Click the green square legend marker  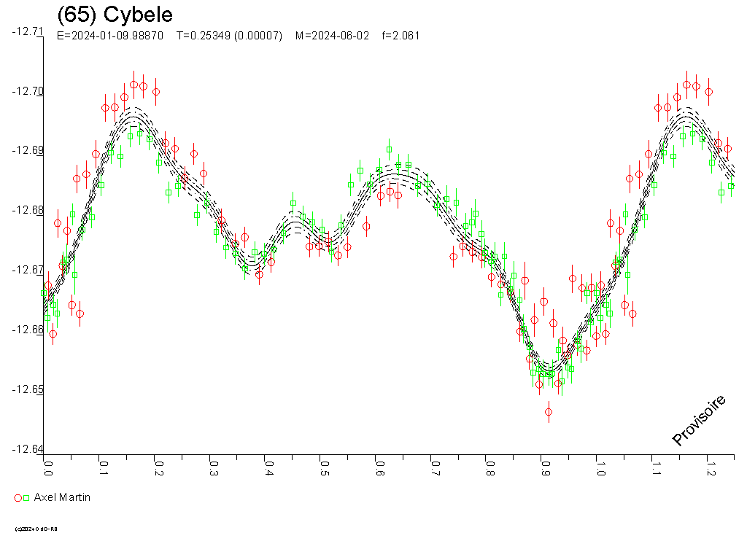point(27,497)
